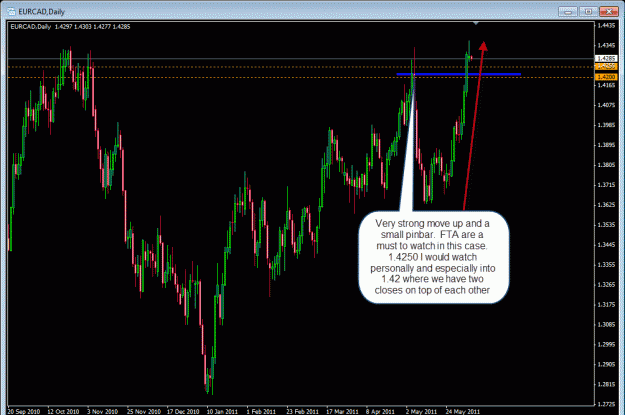Screen dimensions: 625x415
Task: Minimize the EURCAD,Daily chart window
Action: [x=568, y=11]
